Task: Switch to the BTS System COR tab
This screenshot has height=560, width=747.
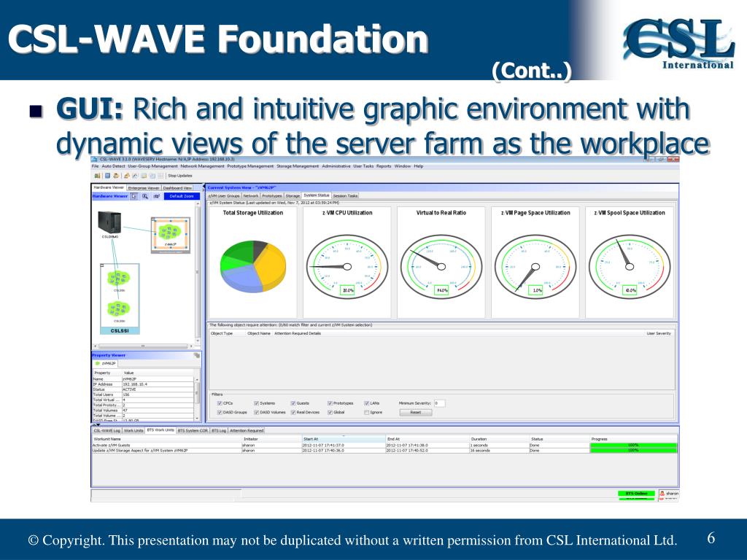Action: point(193,430)
